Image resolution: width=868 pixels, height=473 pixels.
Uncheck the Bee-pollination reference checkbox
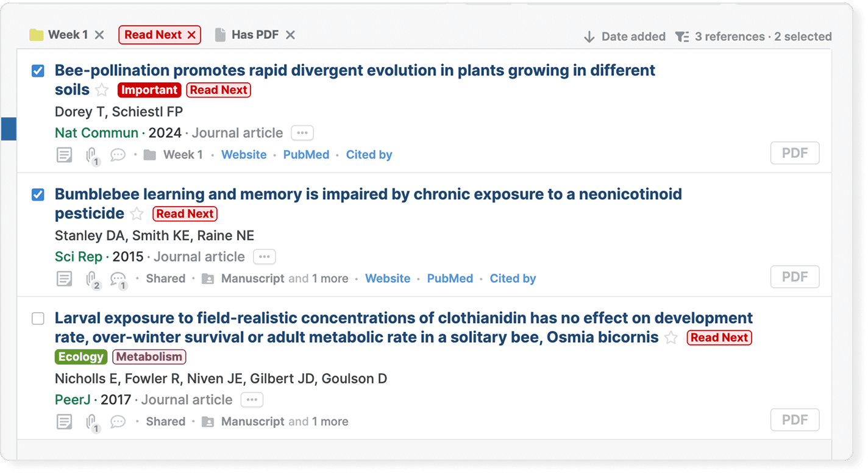coord(38,71)
